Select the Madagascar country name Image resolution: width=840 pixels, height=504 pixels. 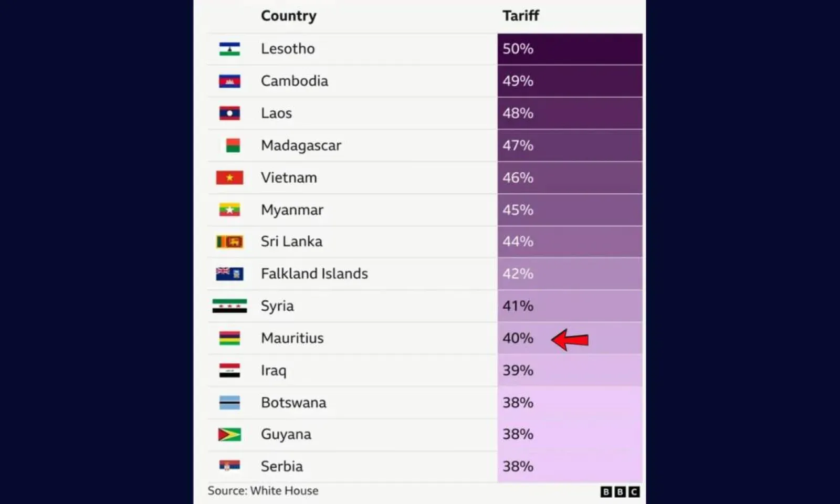301,145
